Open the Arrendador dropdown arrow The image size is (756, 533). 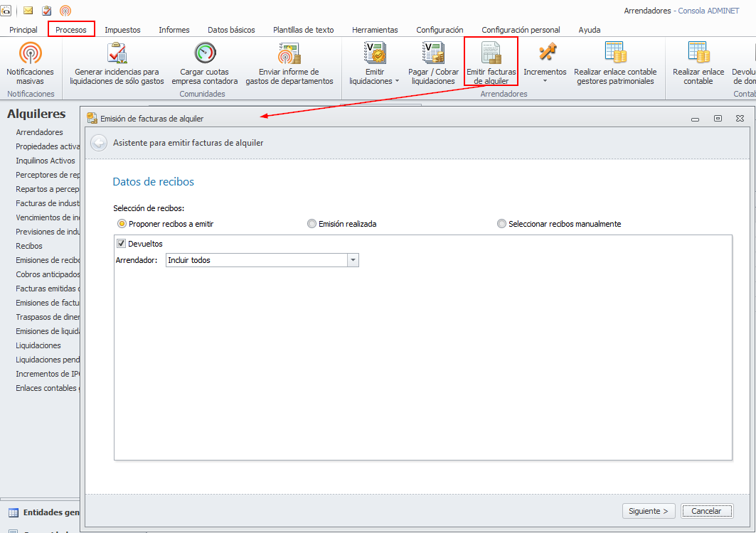(x=353, y=260)
